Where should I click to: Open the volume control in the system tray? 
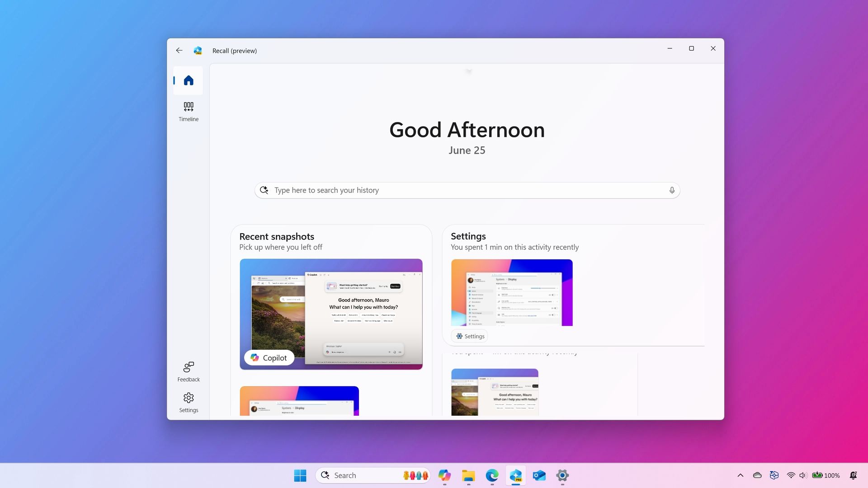pos(802,475)
